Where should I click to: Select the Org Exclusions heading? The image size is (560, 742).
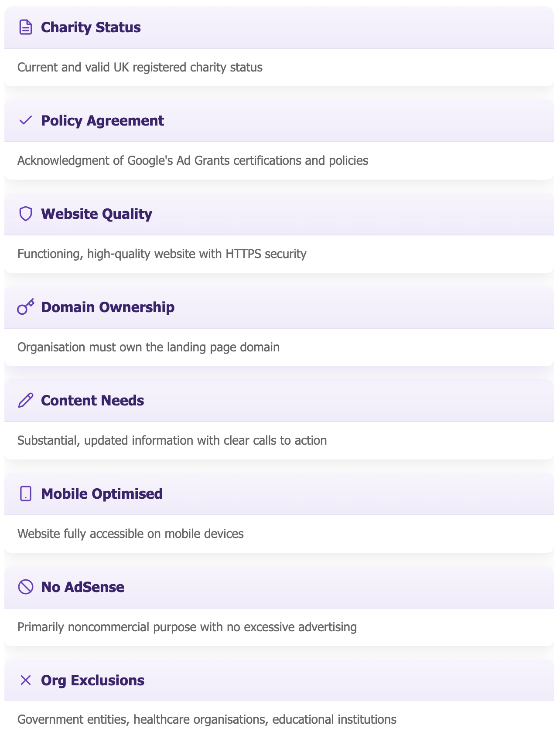pyautogui.click(x=92, y=680)
